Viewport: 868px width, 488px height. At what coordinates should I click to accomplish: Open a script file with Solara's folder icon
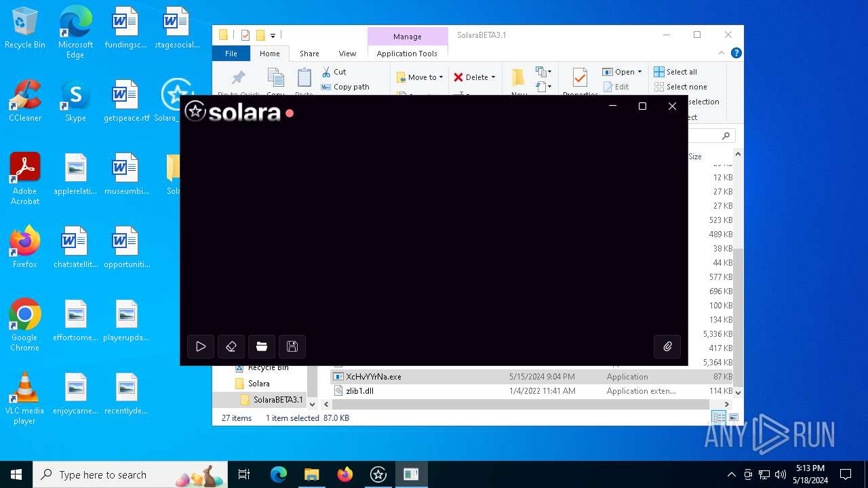pyautogui.click(x=262, y=346)
